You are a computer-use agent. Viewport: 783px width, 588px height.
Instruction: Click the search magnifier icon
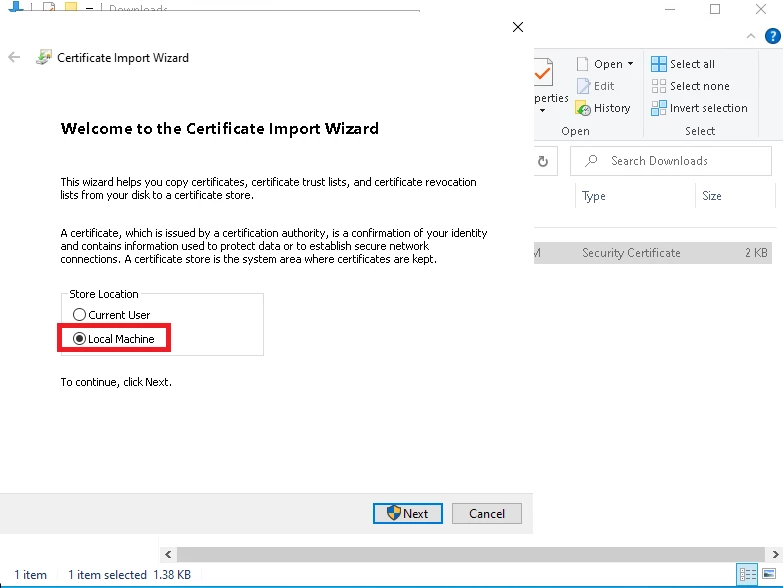pos(591,161)
